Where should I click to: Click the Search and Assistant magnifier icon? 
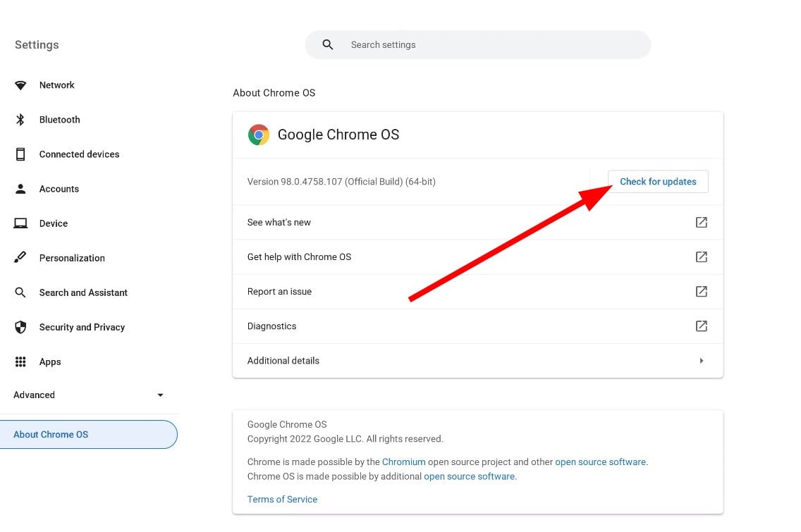(x=20, y=292)
